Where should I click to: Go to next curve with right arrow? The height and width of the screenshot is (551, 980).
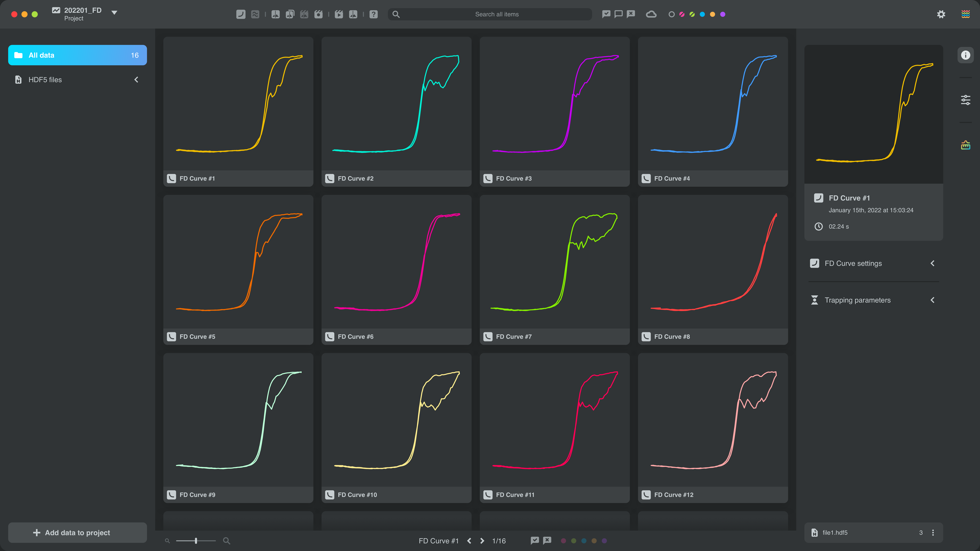coord(482,541)
